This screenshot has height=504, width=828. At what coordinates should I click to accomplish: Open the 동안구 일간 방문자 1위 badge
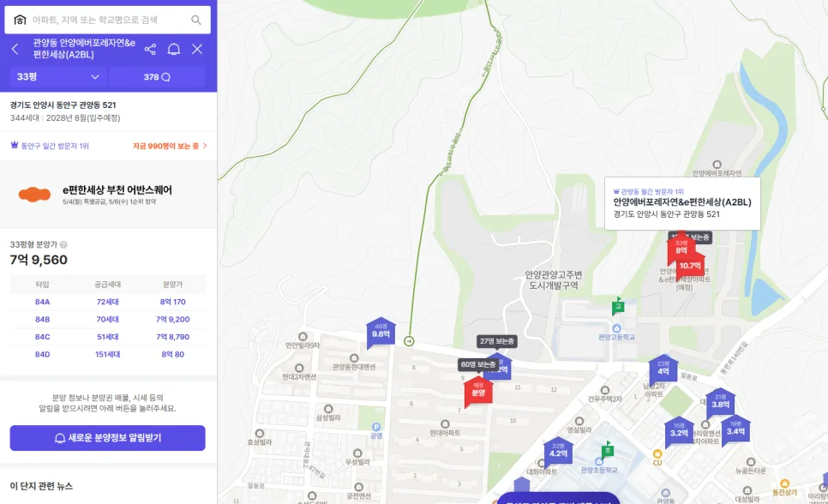(x=50, y=146)
